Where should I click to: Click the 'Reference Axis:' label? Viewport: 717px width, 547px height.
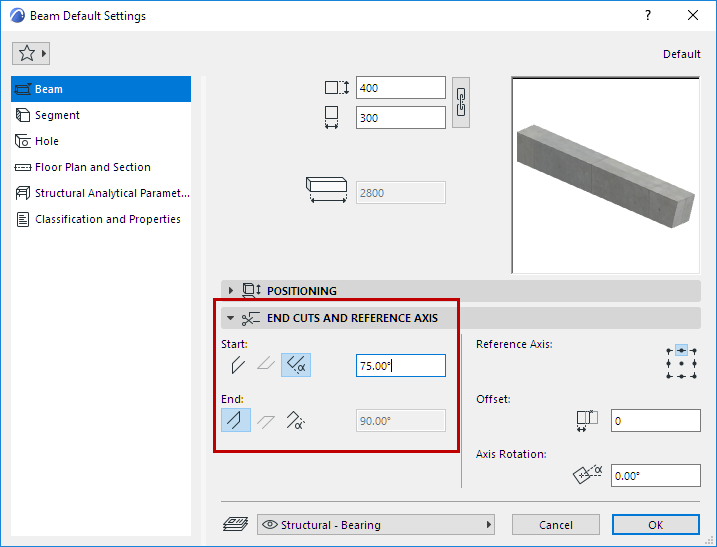pos(514,344)
